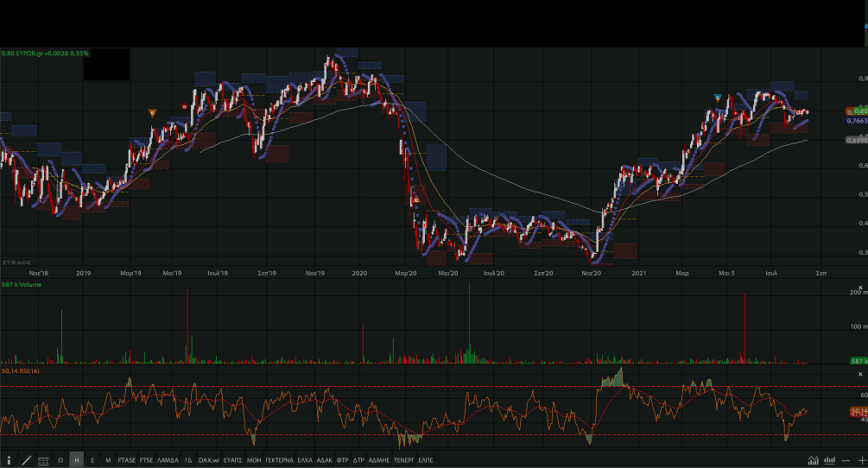
Task: Open the FTASE symbol tab
Action: coord(127,460)
